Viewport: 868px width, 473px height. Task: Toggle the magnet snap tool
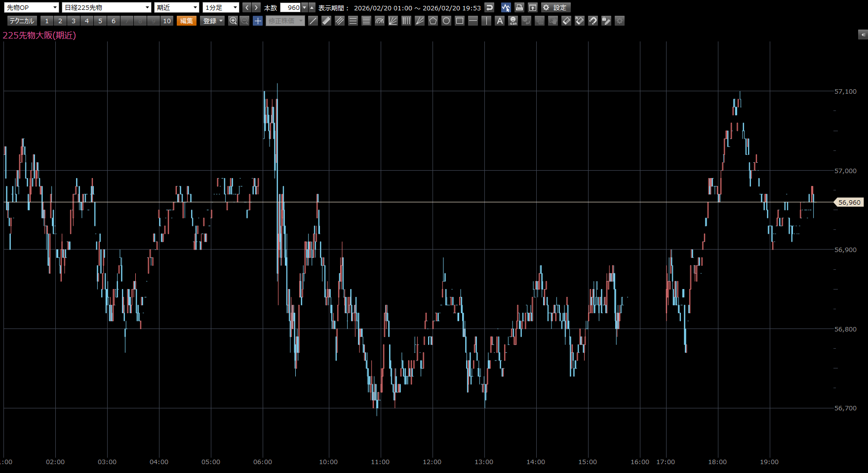pos(593,21)
